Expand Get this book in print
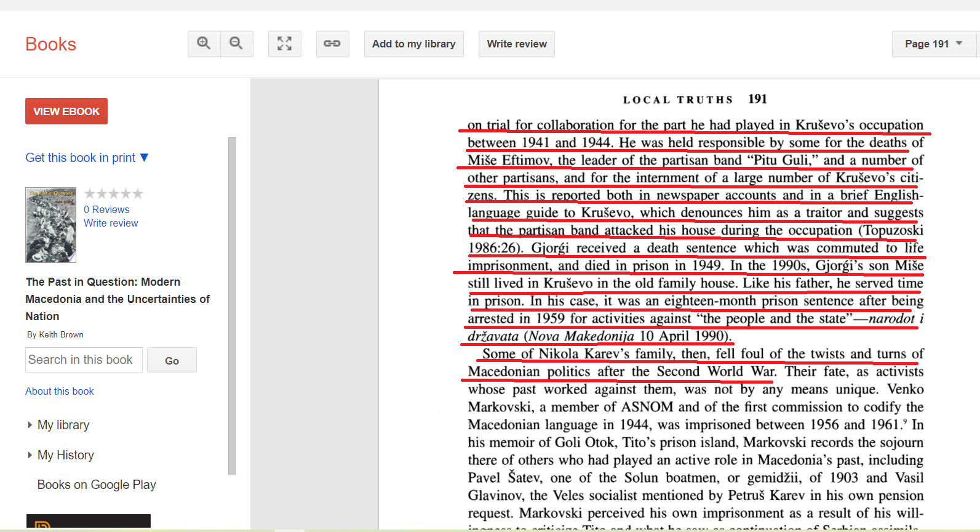The width and height of the screenshot is (980, 532). (x=87, y=158)
